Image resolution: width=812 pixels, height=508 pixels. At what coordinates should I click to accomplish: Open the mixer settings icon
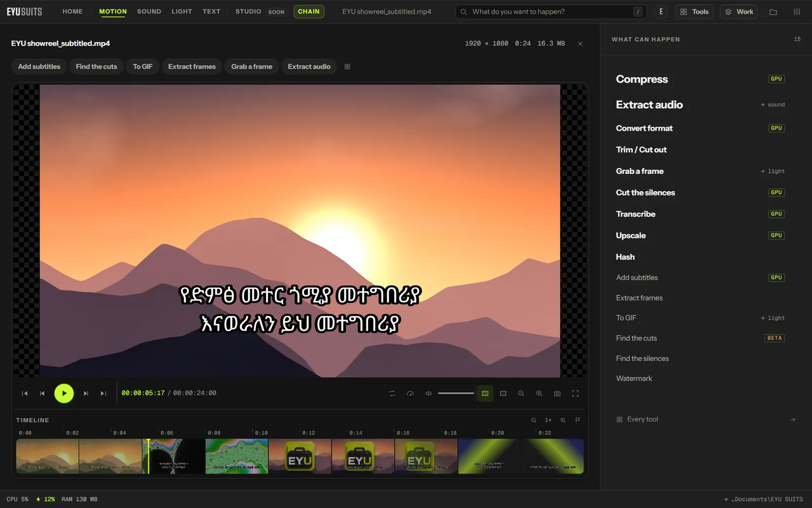pos(797,12)
